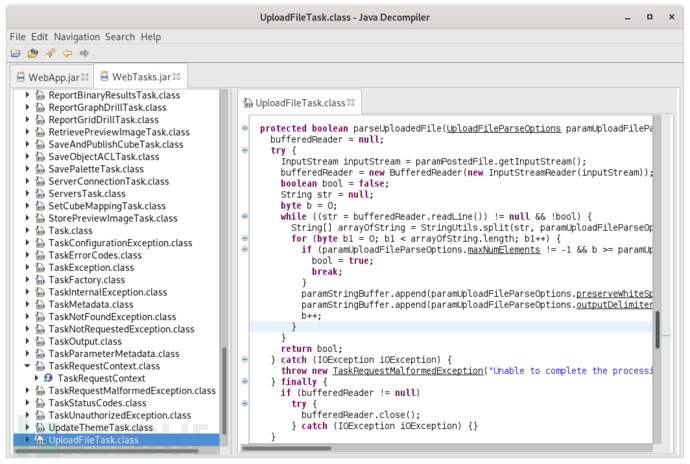Viewport: 690px width, 464px height.
Task: Expand the SaveObjectACLTask.class tree node
Action: pos(27,156)
